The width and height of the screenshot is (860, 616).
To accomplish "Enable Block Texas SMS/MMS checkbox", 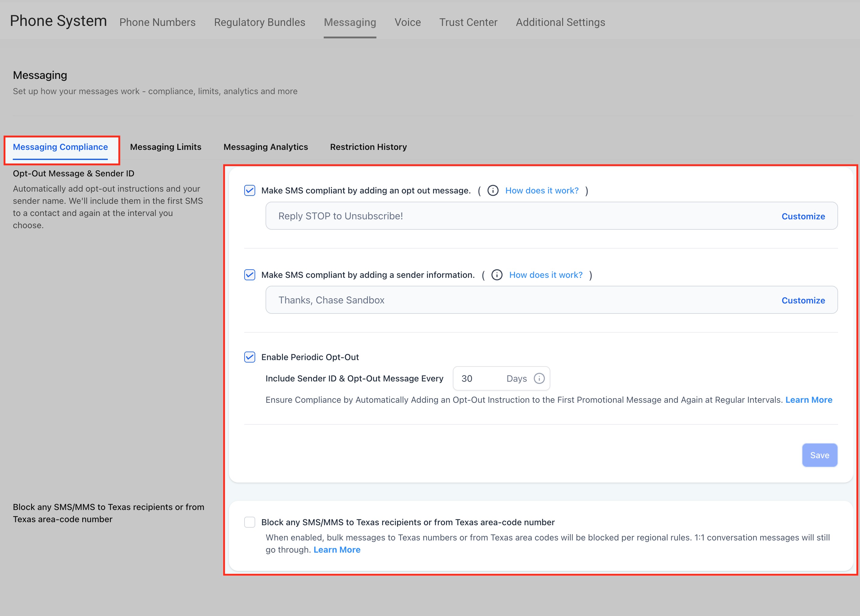I will [249, 522].
